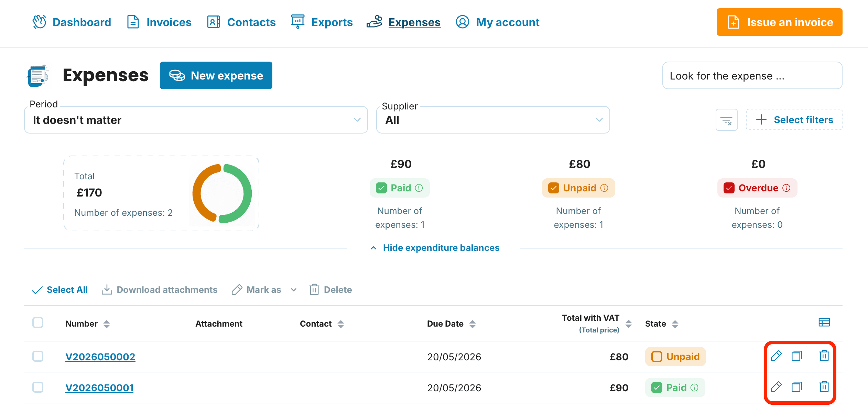Screen dimensions: 868x413
Task: Edit expense V2026050001 with pencil icon
Action: pos(776,387)
